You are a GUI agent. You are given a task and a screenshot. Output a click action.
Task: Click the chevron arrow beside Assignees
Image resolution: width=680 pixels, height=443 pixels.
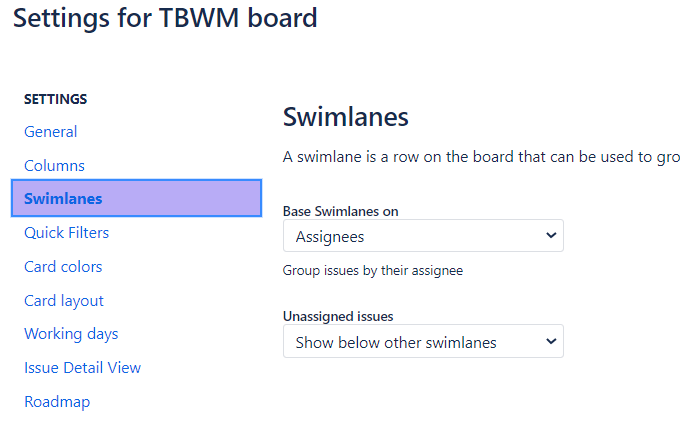coord(550,236)
